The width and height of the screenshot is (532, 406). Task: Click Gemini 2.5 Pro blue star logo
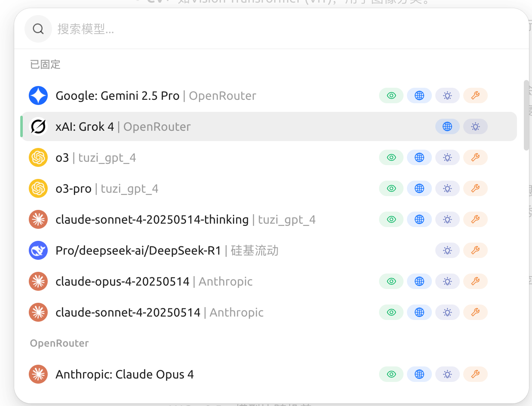point(38,95)
